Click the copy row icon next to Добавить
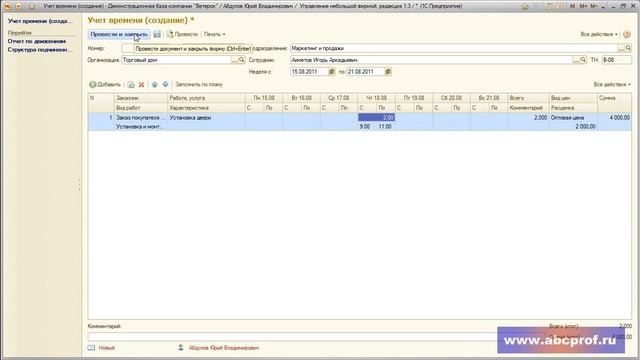 (x=131, y=84)
